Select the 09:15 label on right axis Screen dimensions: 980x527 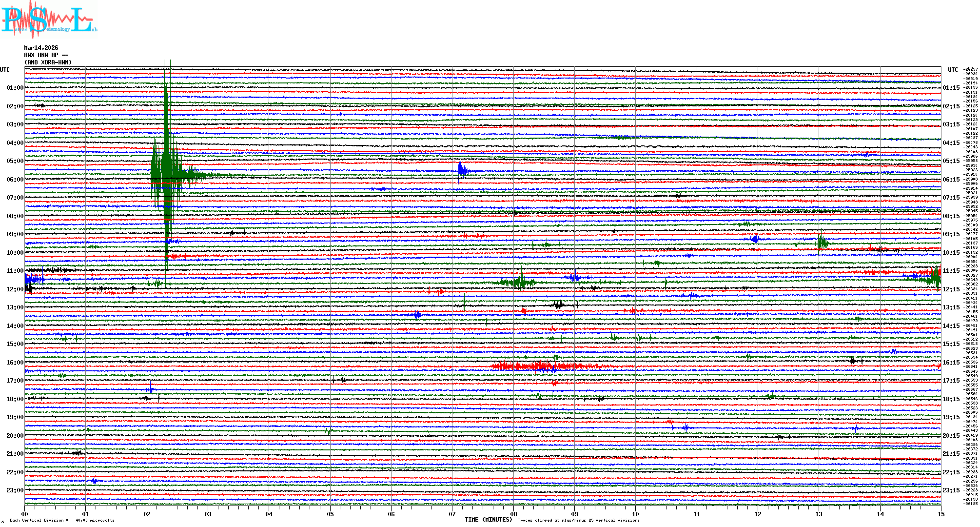(951, 234)
